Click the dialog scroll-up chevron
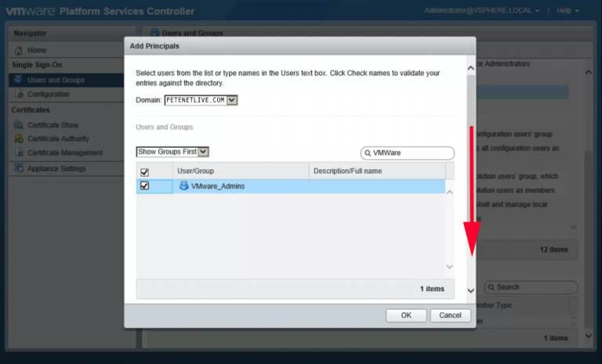The image size is (602, 364). (x=470, y=68)
